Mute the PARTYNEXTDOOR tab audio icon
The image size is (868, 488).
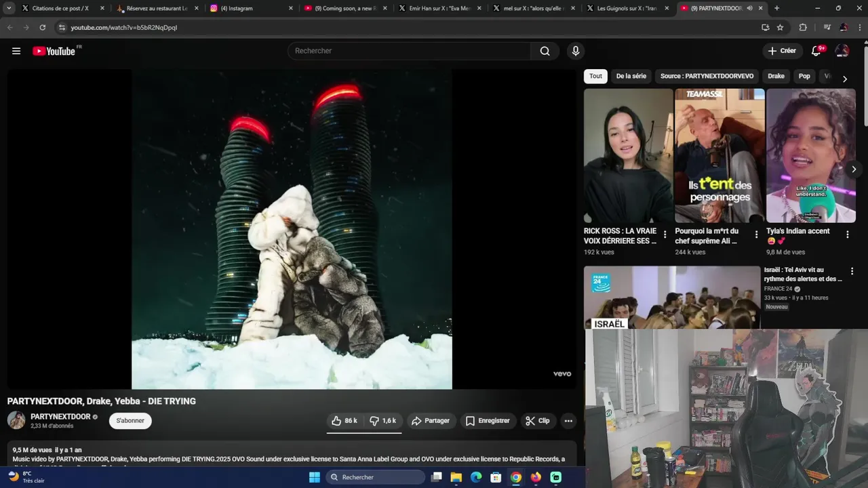(x=749, y=8)
